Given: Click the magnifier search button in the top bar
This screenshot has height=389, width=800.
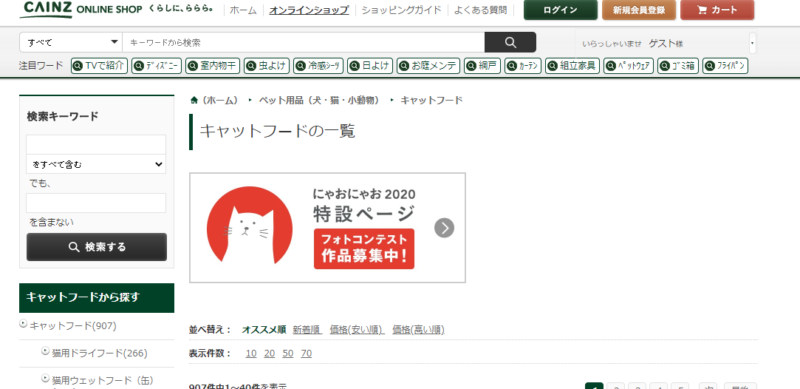Looking at the screenshot, I should [510, 42].
